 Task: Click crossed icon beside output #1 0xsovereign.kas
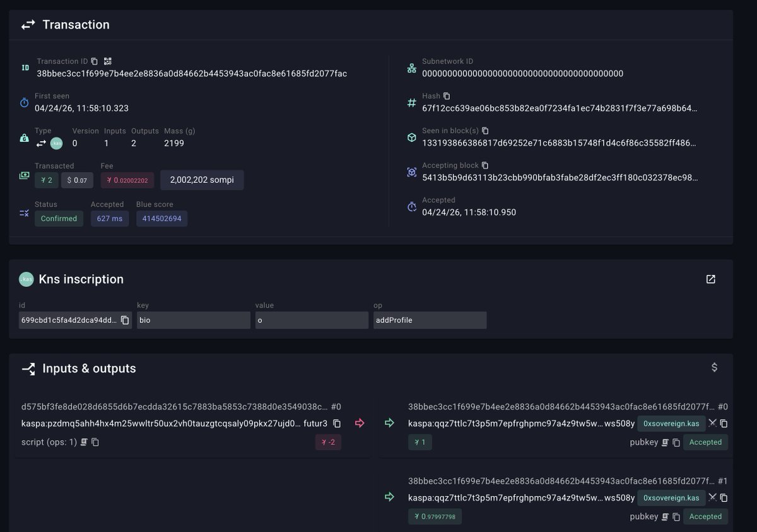coord(712,497)
